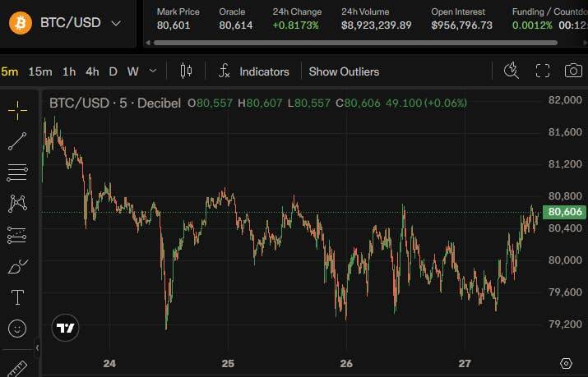Select the W weekly timeframe
This screenshot has width=588, height=377.
click(132, 71)
